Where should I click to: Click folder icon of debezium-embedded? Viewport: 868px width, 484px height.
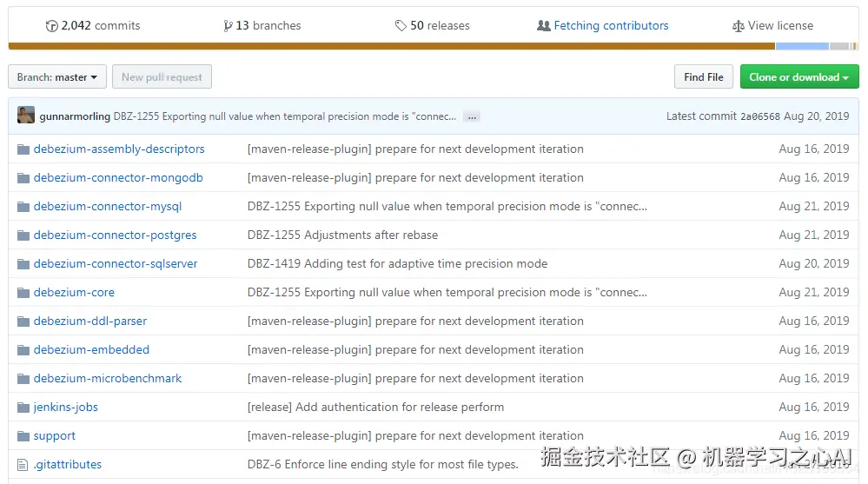click(x=23, y=350)
